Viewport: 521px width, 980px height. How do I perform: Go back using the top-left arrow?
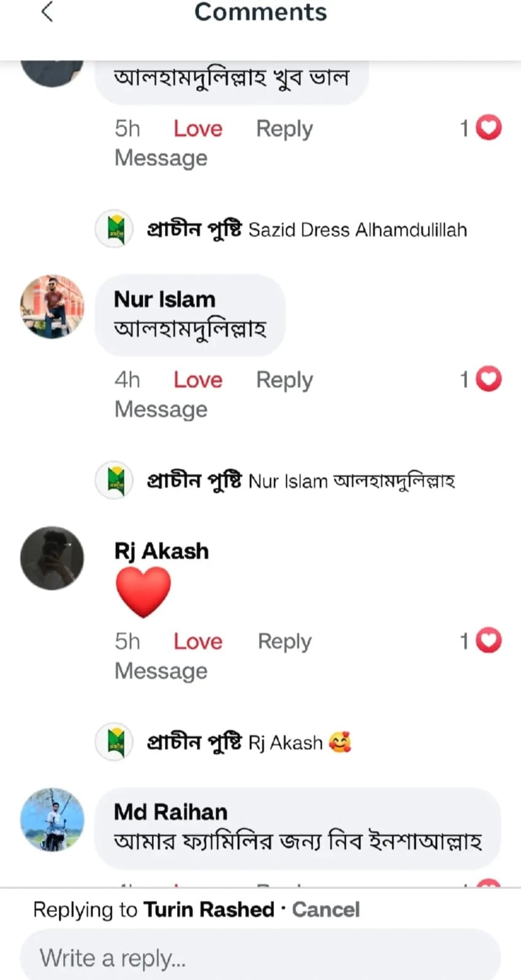tap(47, 12)
